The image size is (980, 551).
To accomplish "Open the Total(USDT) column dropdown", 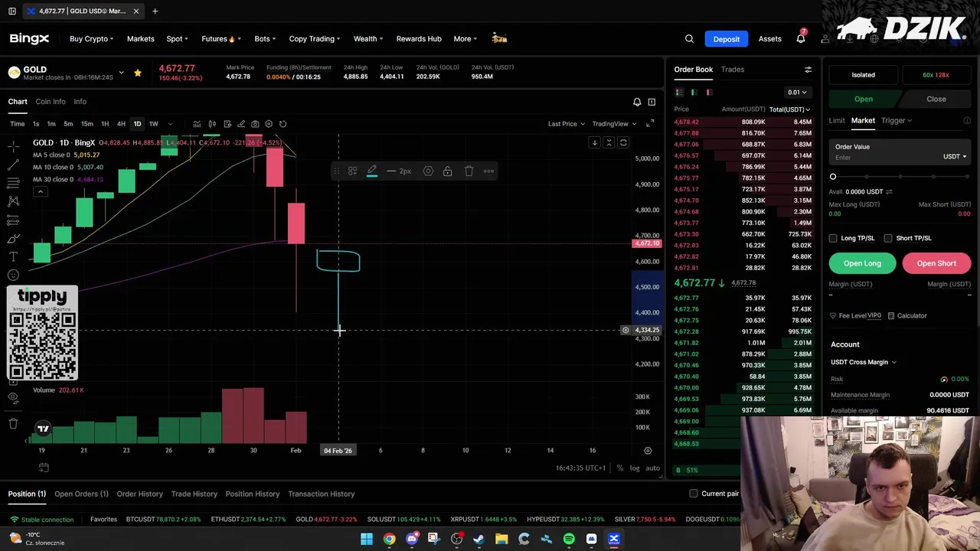I will pos(789,109).
